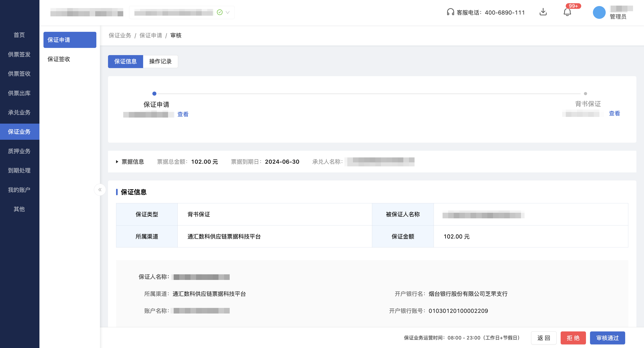
Task: Open the download center icon
Action: [x=543, y=12]
